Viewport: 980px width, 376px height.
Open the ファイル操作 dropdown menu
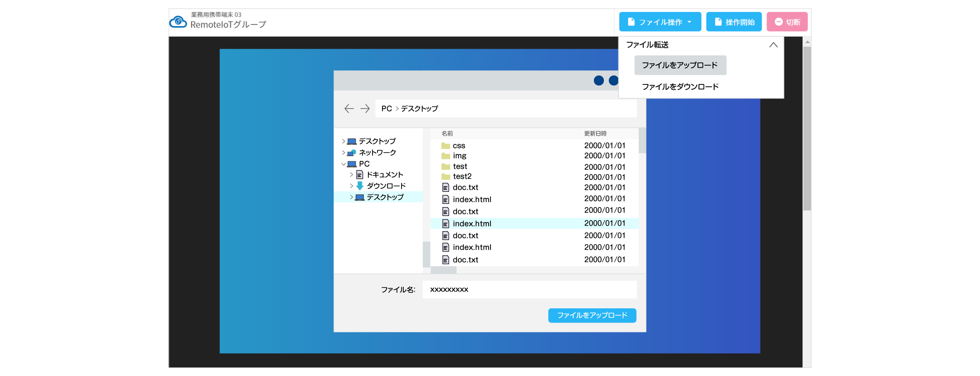660,22
